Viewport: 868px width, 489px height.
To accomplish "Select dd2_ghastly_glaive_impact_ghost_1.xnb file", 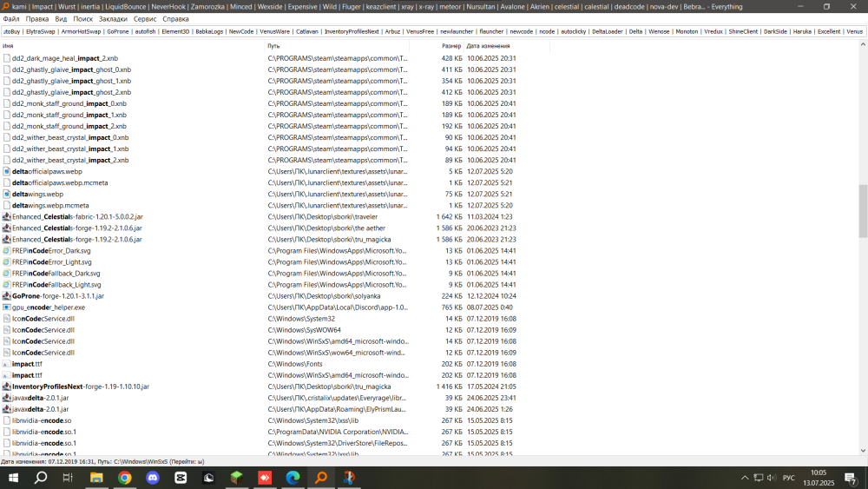I will pyautogui.click(x=71, y=81).
